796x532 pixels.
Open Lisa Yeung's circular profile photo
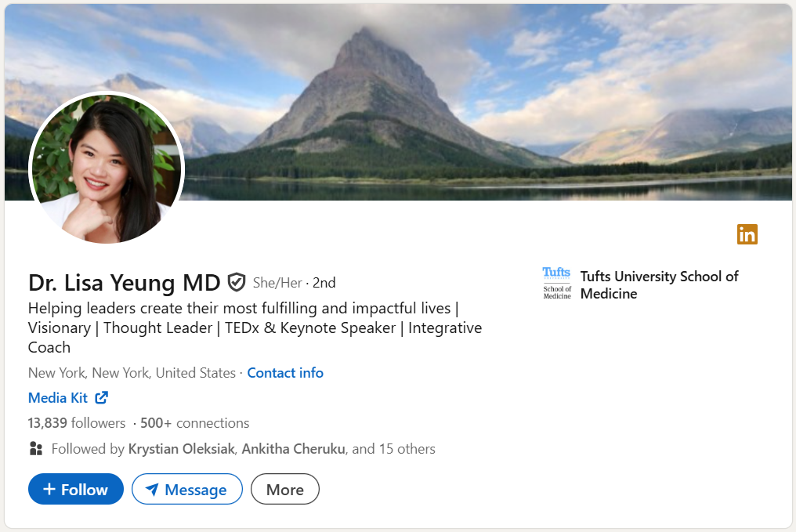tap(107, 169)
